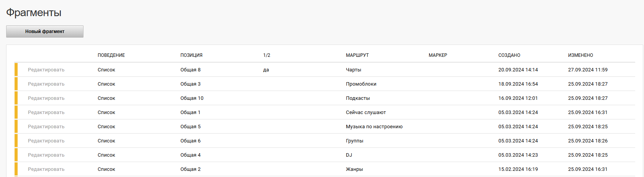
Task: Edit the Жанры fragment entry
Action: (46, 169)
